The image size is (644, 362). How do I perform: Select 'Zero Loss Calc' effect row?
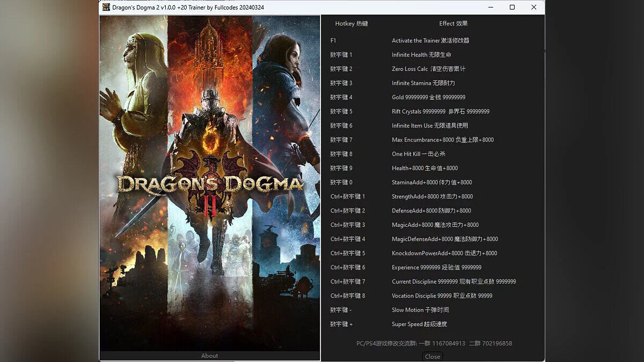coord(428,69)
